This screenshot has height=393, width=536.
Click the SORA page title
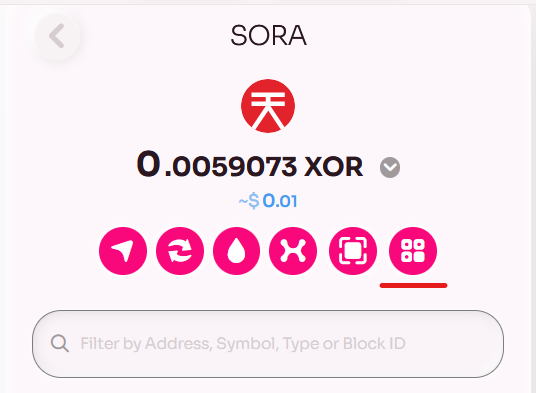tap(268, 36)
